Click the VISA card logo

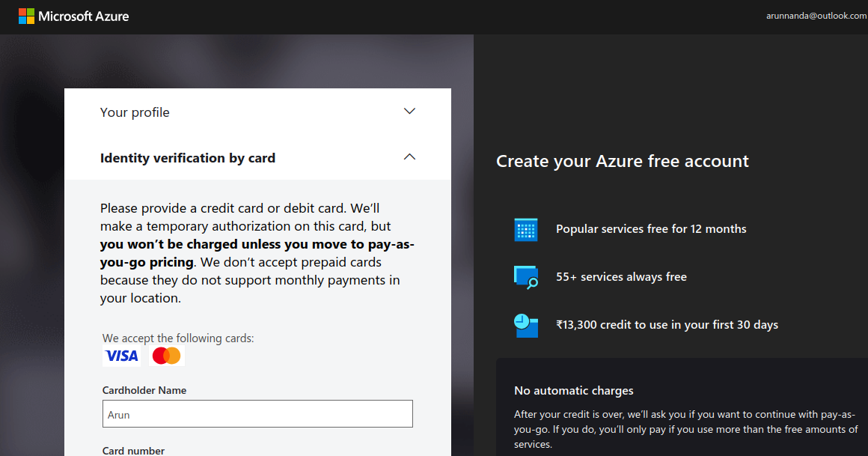click(x=122, y=356)
